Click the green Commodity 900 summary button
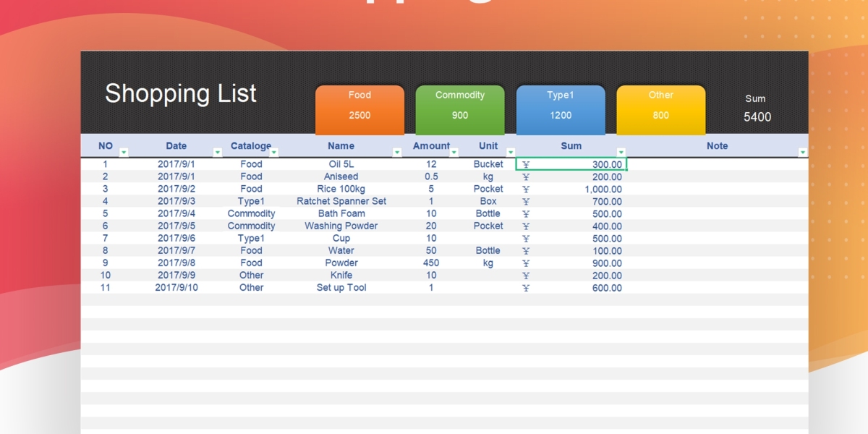The height and width of the screenshot is (434, 868). coord(460,110)
